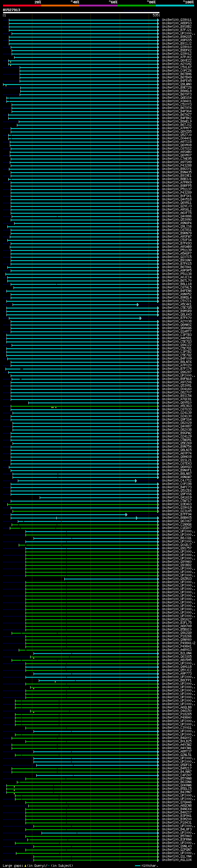The image size is (197, 868).
Task: Select hit label UniRef100_C5XL67
Action: tap(177, 67)
